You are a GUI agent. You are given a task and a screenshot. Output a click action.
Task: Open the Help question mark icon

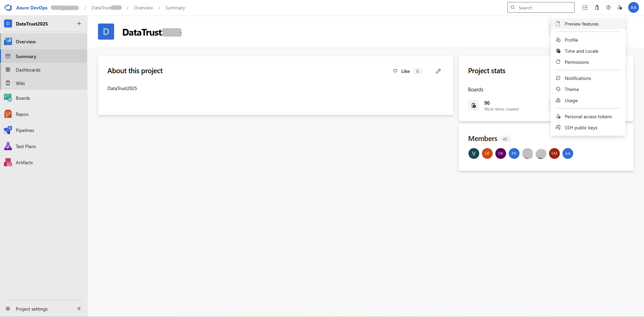(608, 7)
